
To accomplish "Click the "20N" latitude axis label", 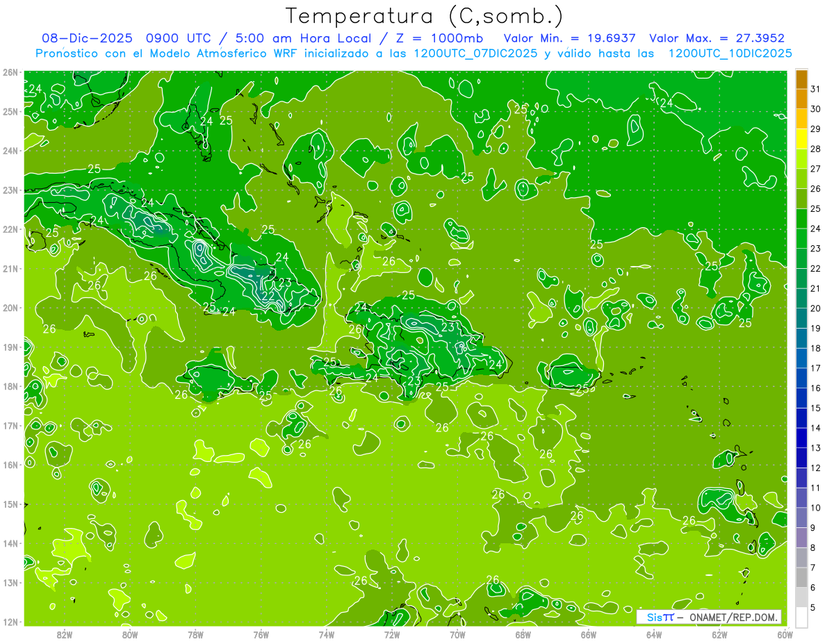I will [x=10, y=308].
